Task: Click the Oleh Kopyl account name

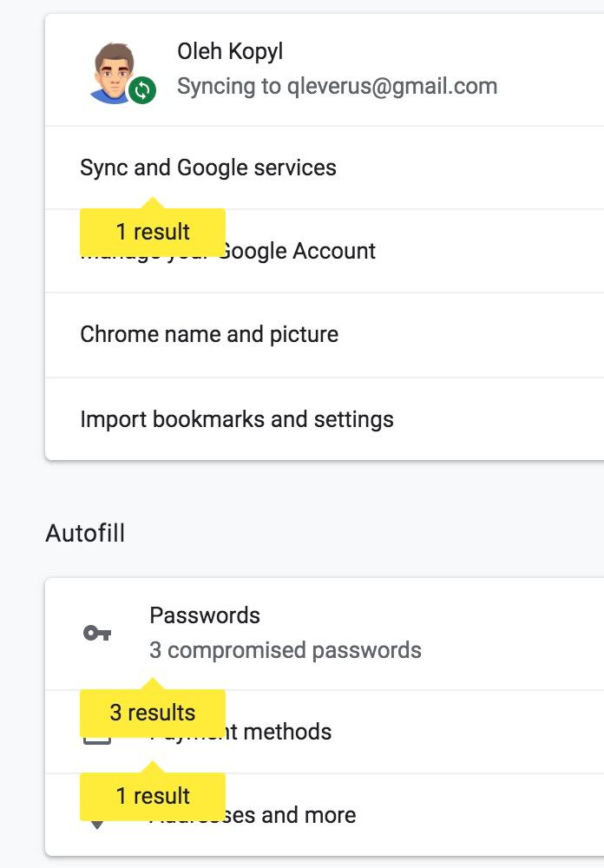Action: click(230, 51)
